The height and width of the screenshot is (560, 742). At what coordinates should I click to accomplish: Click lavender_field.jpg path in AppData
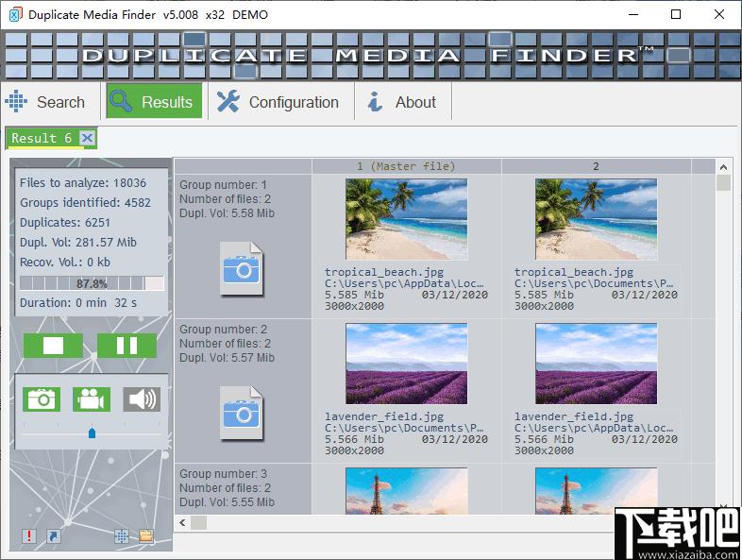coord(594,428)
